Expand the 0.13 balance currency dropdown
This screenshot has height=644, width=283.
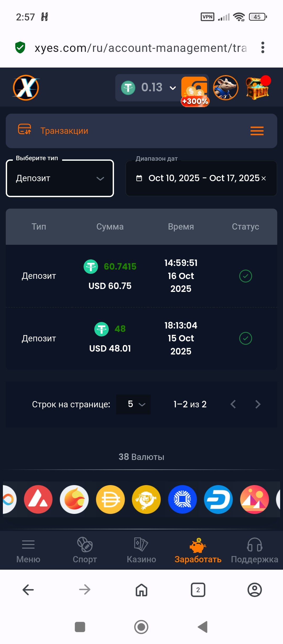tap(173, 88)
